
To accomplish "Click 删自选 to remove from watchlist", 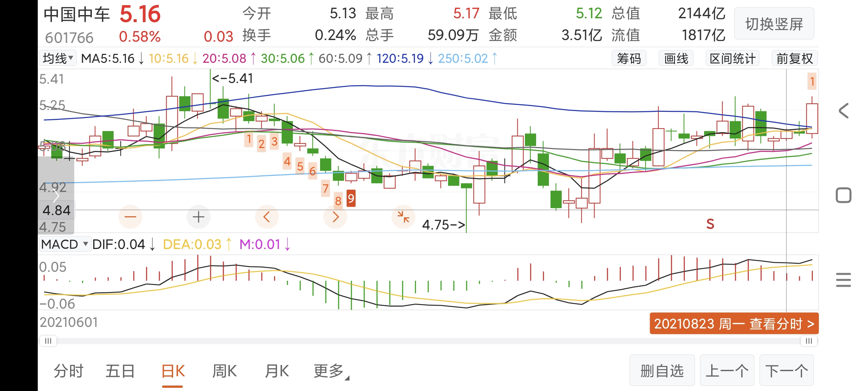I will [x=662, y=370].
